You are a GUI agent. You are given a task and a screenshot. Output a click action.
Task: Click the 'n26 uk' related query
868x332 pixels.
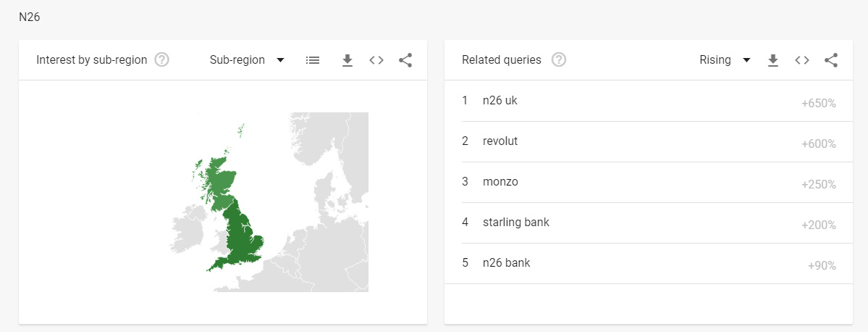click(500, 101)
